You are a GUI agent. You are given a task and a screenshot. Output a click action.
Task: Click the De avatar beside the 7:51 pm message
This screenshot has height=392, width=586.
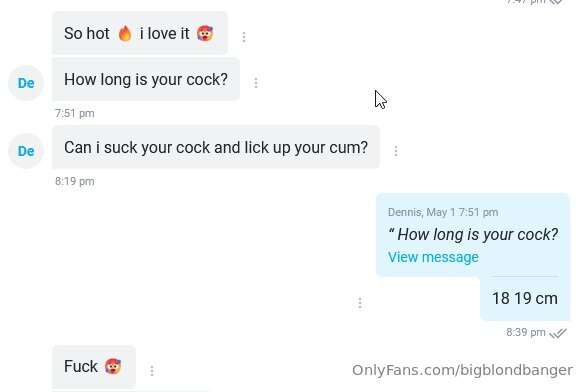(x=26, y=83)
